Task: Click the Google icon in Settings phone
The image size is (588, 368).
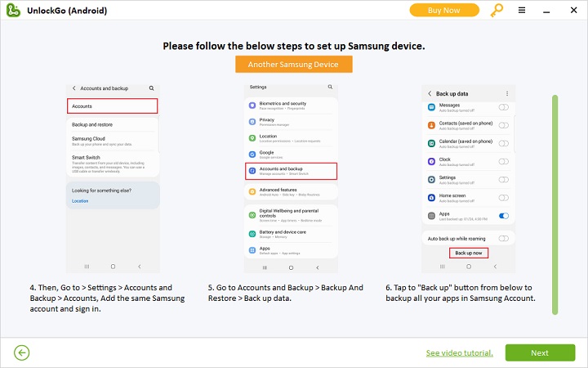Action: click(x=252, y=154)
